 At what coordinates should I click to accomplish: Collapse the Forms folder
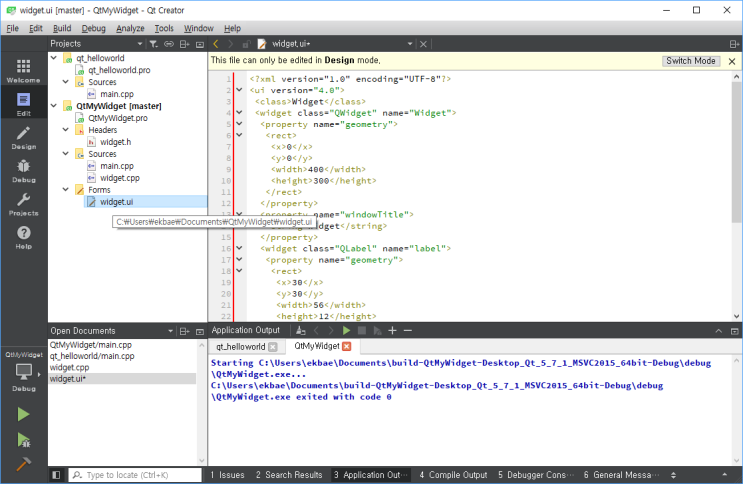(x=65, y=190)
